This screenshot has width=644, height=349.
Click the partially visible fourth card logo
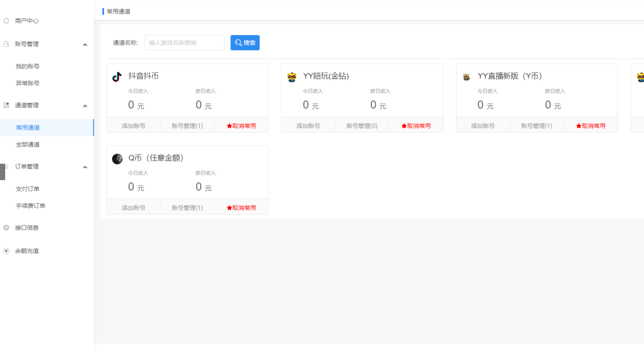click(640, 77)
